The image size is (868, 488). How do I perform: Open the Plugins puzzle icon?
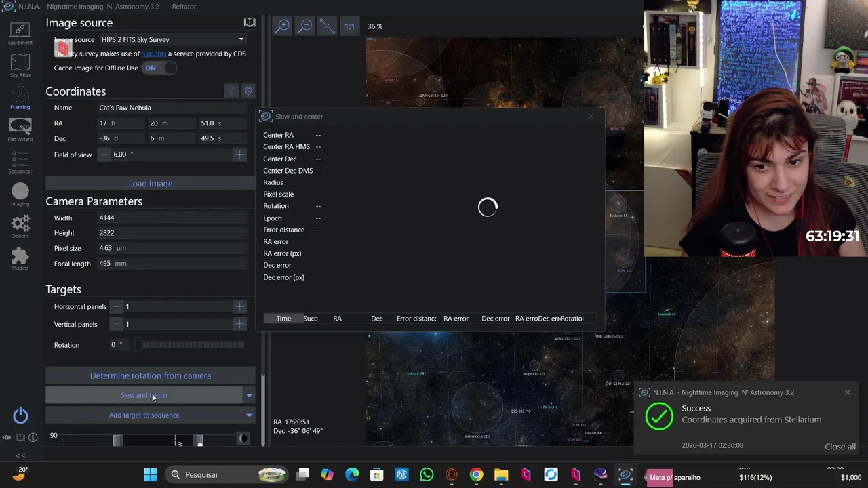pos(20,258)
